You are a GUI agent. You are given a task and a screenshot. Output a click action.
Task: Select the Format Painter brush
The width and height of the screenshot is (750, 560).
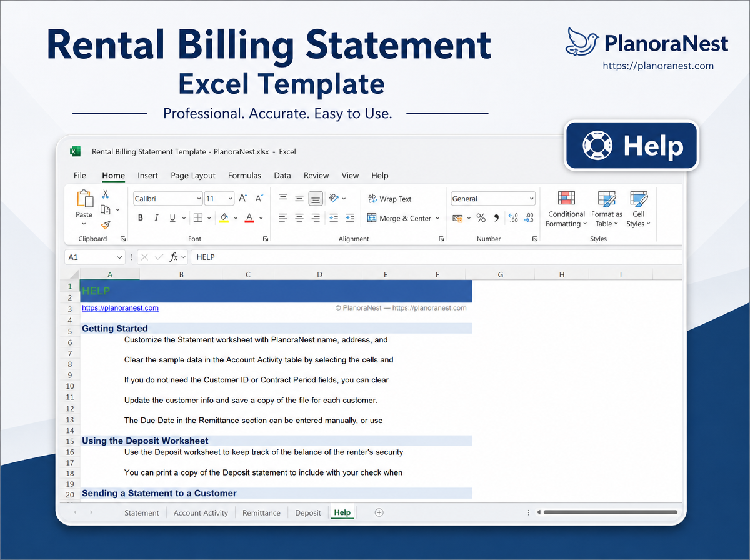pyautogui.click(x=106, y=225)
